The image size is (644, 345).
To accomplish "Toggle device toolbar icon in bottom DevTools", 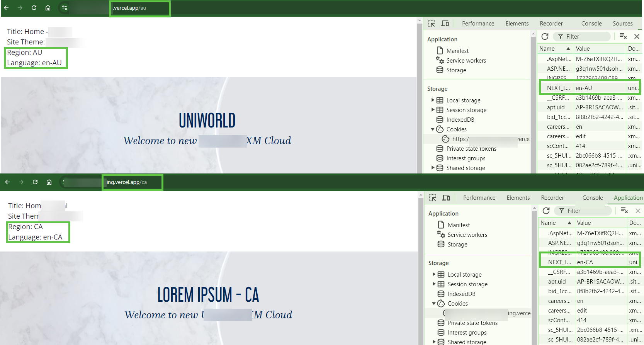I will (x=446, y=198).
